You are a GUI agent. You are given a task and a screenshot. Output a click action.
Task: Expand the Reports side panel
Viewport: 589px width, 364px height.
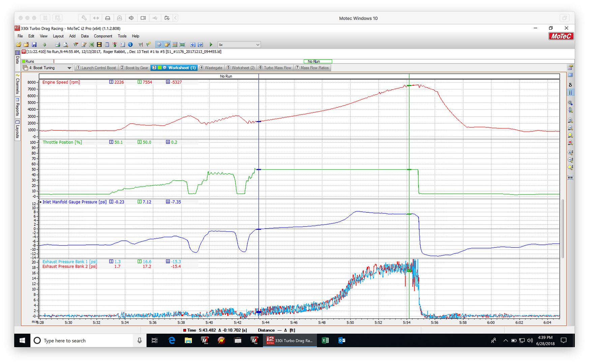tap(18, 107)
